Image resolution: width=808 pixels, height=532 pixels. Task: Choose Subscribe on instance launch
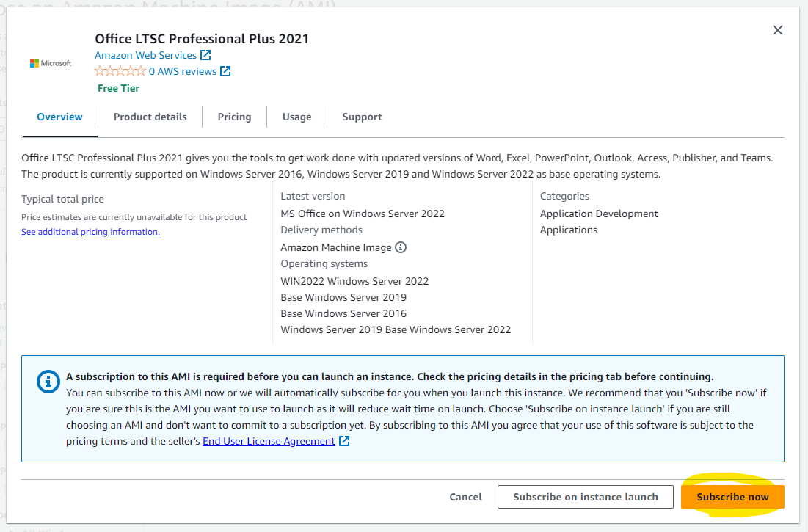(585, 497)
